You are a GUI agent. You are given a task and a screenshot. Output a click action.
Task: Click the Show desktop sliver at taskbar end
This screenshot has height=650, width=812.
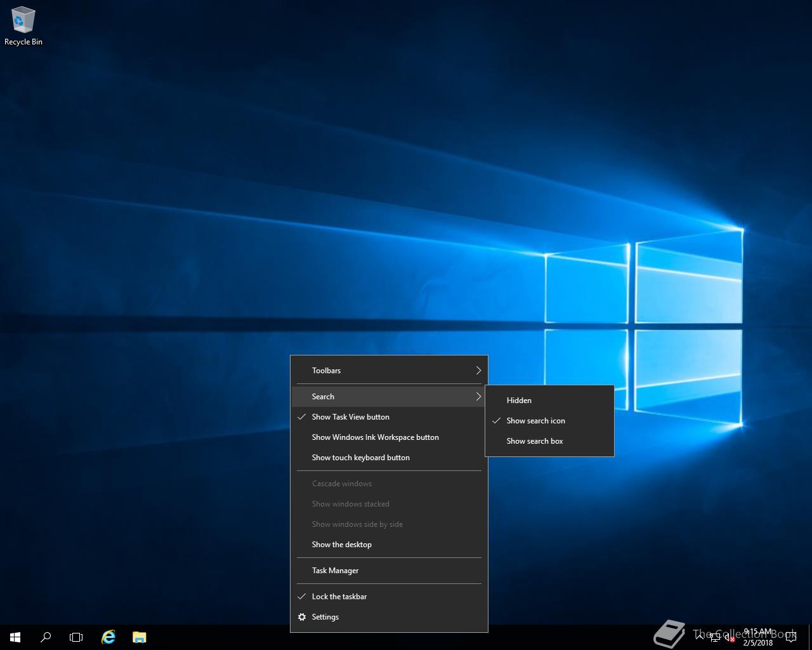[x=810, y=637]
